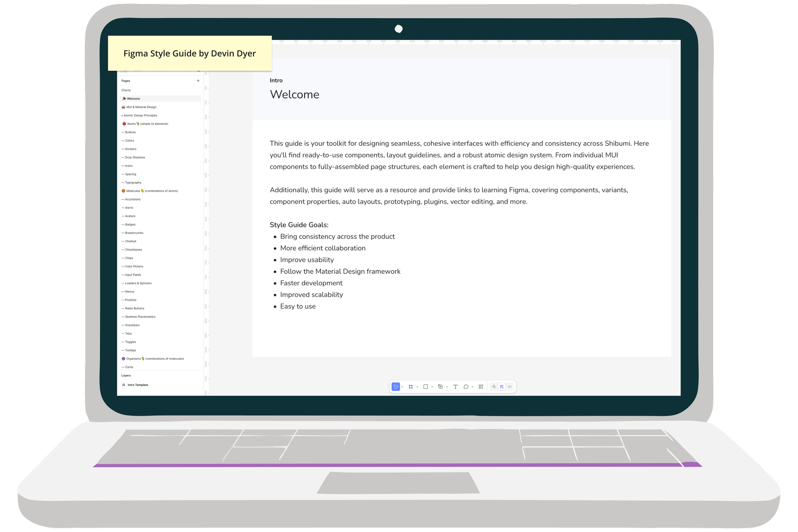This screenshot has width=798, height=532.
Task: Switch to the Charts page
Action: coord(126,90)
